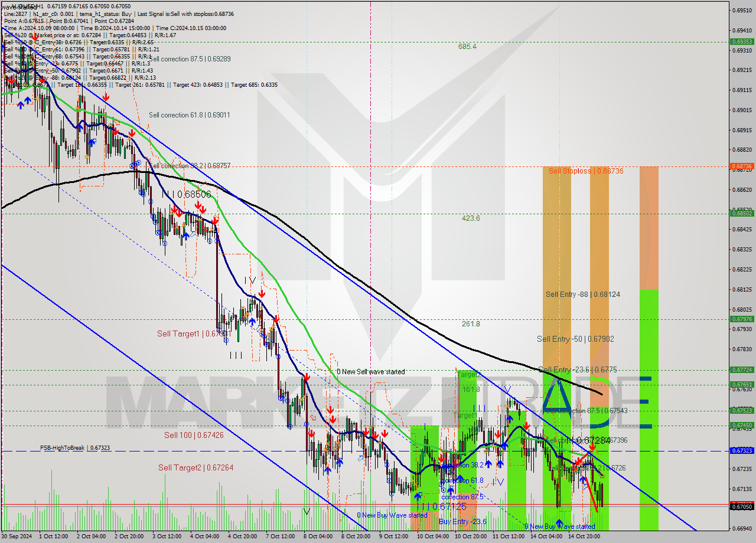
Task: Click the FSB-HighToBreak | 0.67323 label
Action: pyautogui.click(x=75, y=448)
